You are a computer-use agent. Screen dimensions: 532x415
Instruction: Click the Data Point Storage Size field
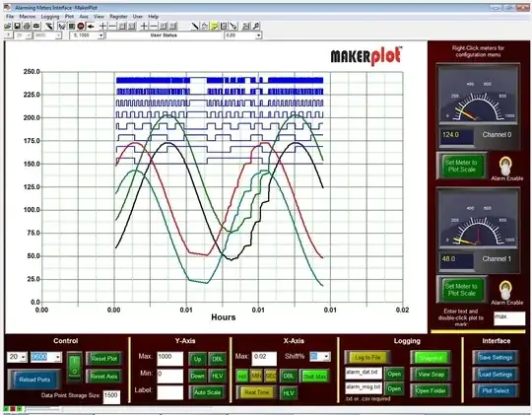[x=111, y=396]
